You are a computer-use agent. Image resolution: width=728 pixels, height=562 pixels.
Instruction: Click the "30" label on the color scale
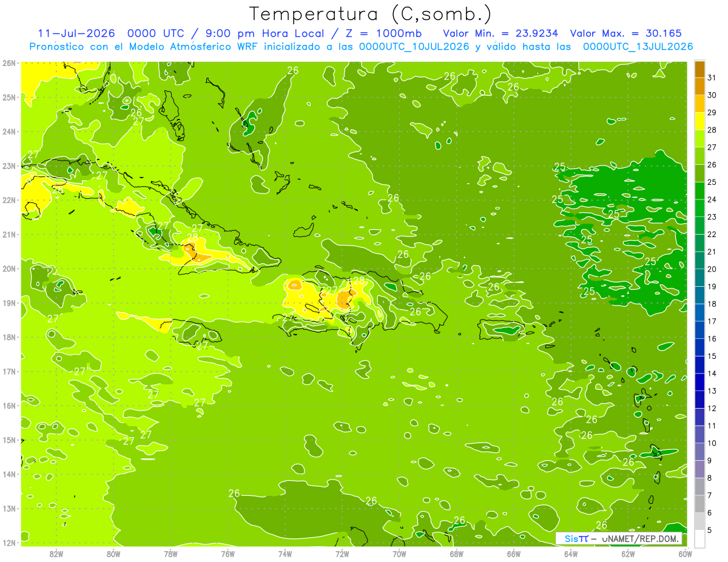click(712, 95)
